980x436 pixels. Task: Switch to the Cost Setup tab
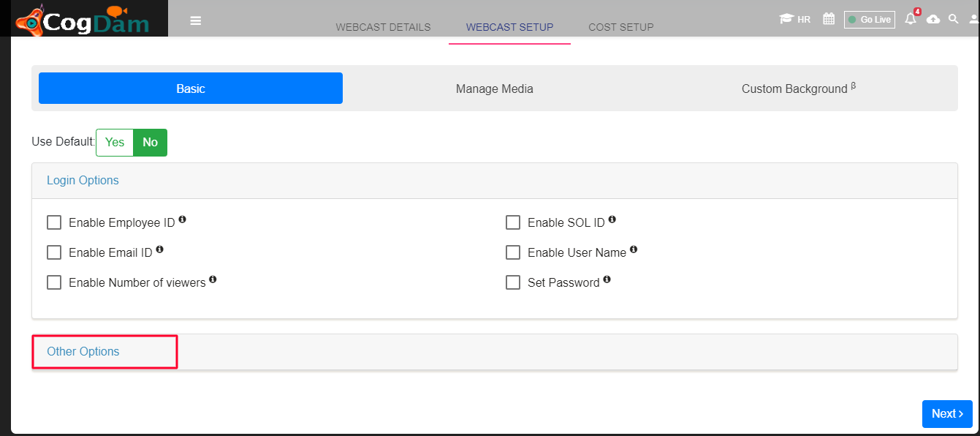pos(621,27)
